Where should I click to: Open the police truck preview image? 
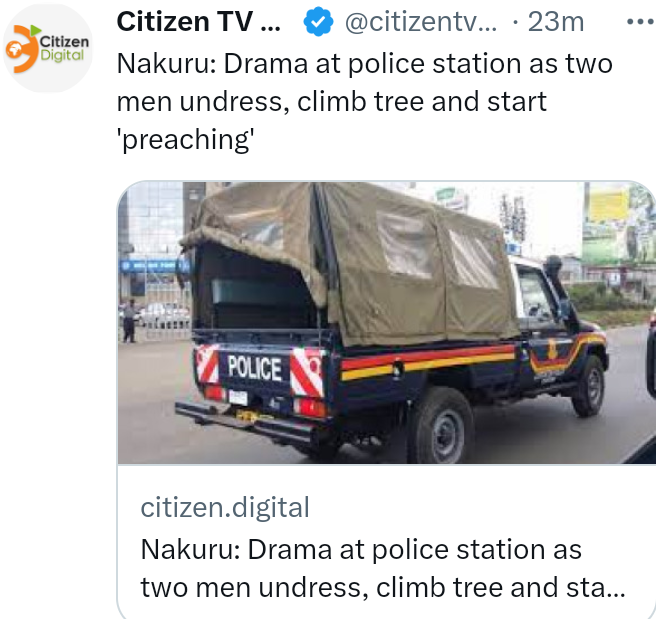[x=387, y=322]
